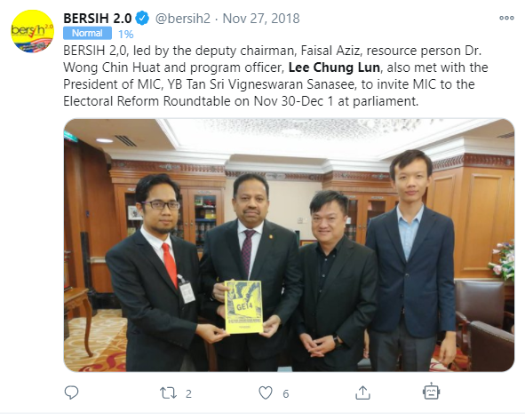525x420 pixels.
Task: Open the three-dot more options menu
Action: (x=506, y=18)
